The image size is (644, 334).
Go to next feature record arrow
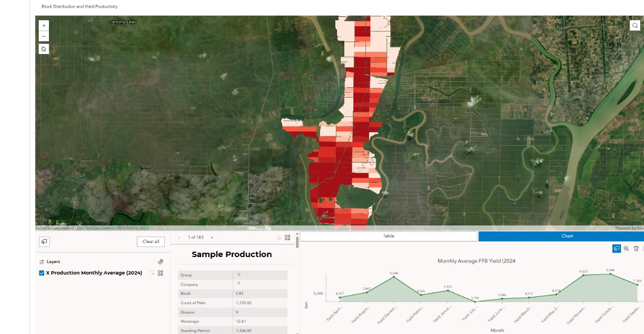(212, 237)
